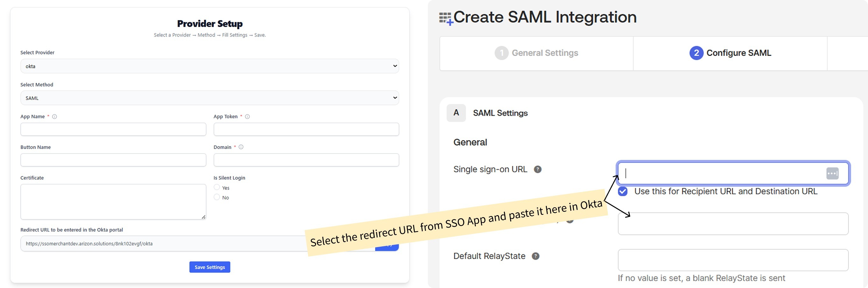Click the ellipsis icon in Single sign-on URL field
This screenshot has width=868, height=288.
point(832,174)
